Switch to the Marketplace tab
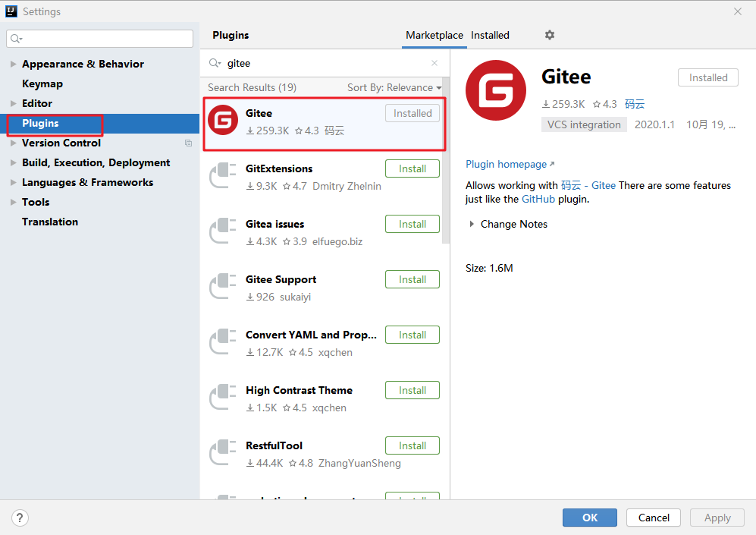The width and height of the screenshot is (756, 535). [434, 35]
